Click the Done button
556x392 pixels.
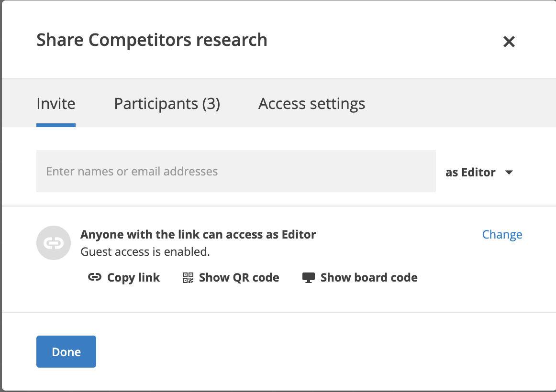[66, 351]
